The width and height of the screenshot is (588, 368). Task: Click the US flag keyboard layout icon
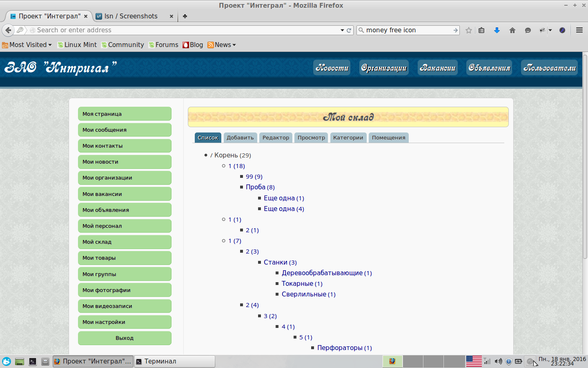[474, 361]
